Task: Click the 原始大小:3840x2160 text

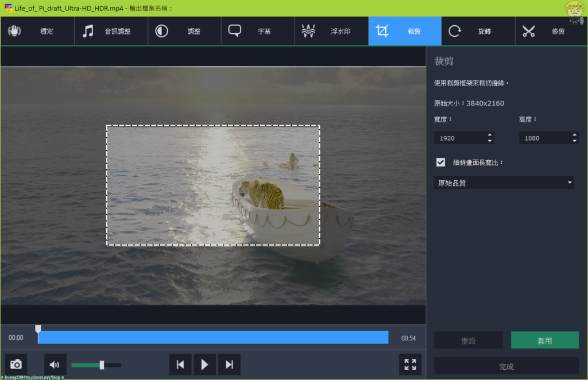Action: pos(469,103)
